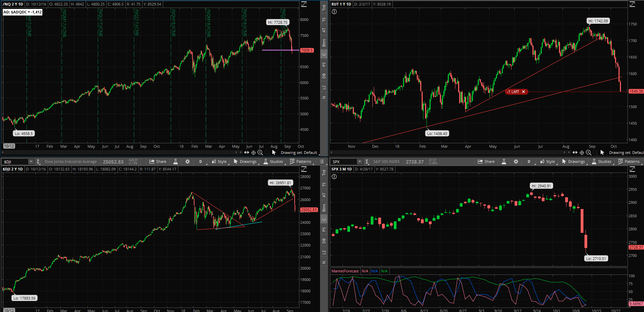Open the flask icon on the SPX chart toolbar

[x=504, y=162]
